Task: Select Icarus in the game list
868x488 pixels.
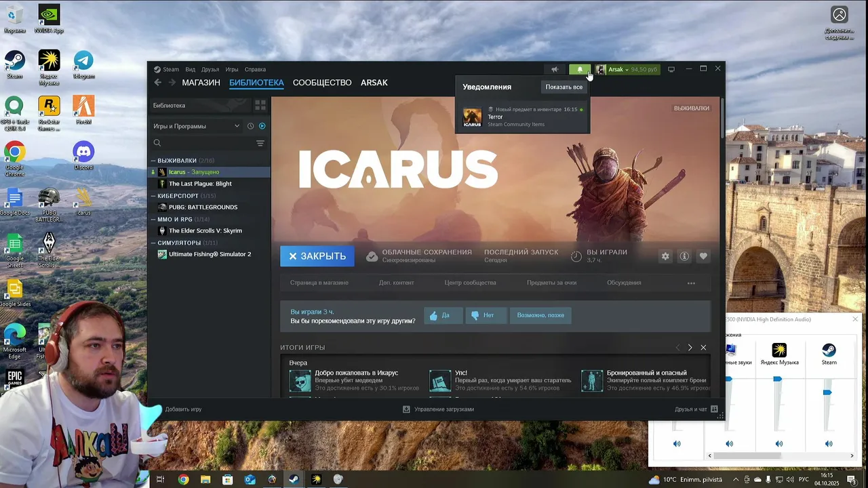Action: click(x=209, y=172)
